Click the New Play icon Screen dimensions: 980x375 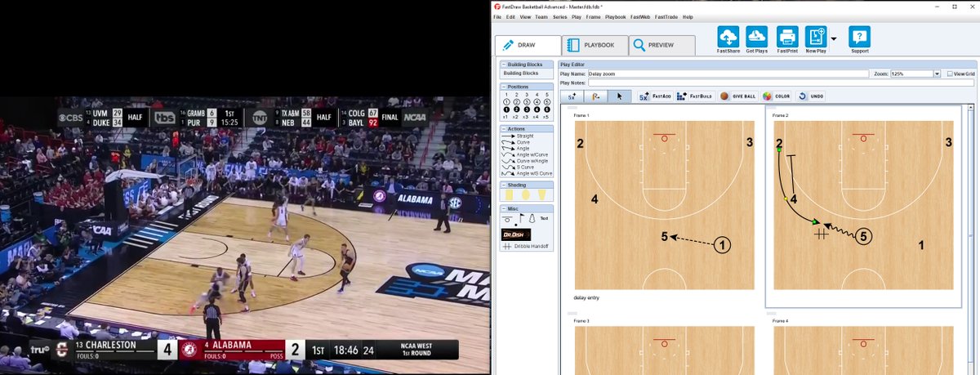815,37
